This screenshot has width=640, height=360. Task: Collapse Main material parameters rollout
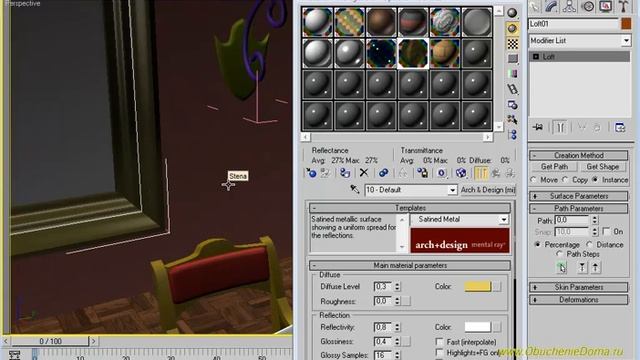410,265
